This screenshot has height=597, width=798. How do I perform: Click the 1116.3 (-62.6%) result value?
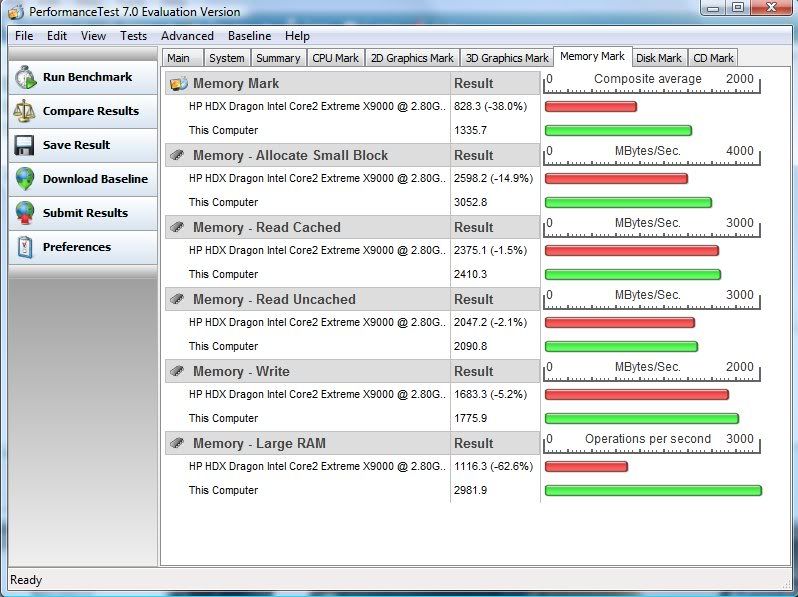tap(494, 466)
